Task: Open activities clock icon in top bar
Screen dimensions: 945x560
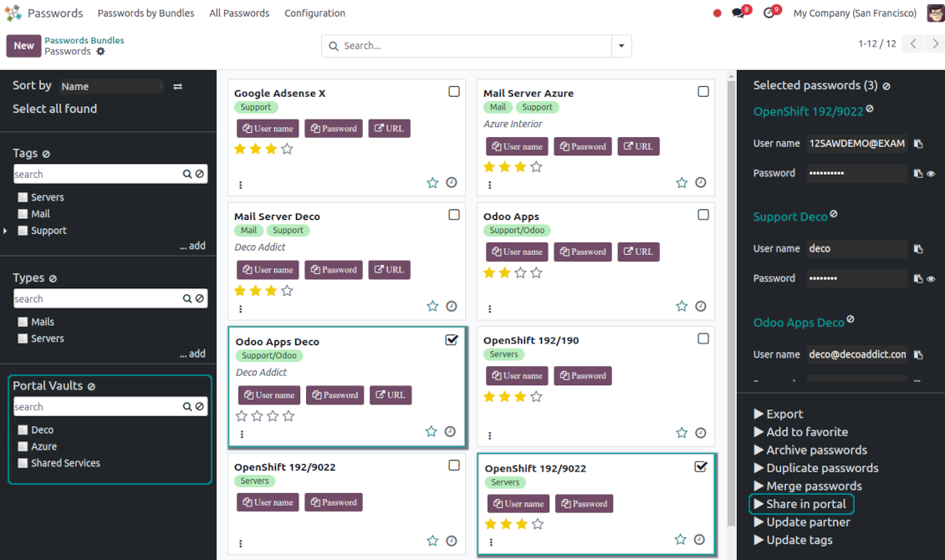Action: [x=769, y=13]
